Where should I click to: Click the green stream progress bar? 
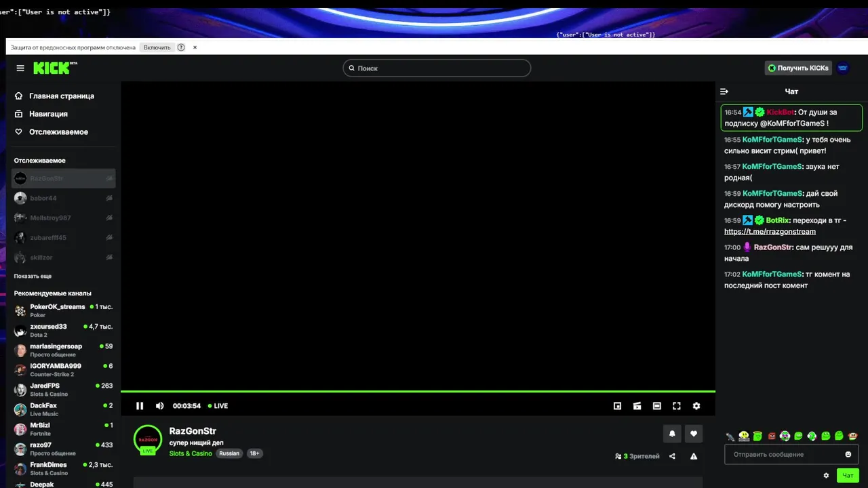[x=418, y=391]
